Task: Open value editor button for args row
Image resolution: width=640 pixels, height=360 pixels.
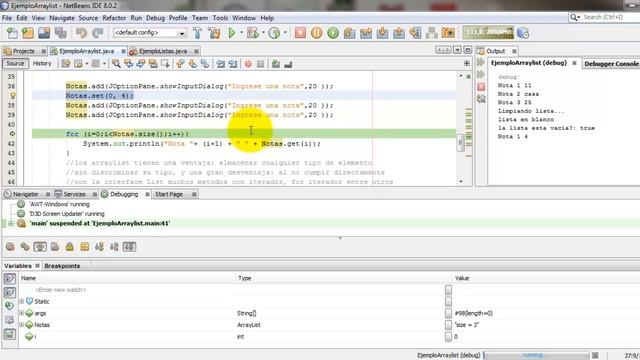Action: (448, 313)
